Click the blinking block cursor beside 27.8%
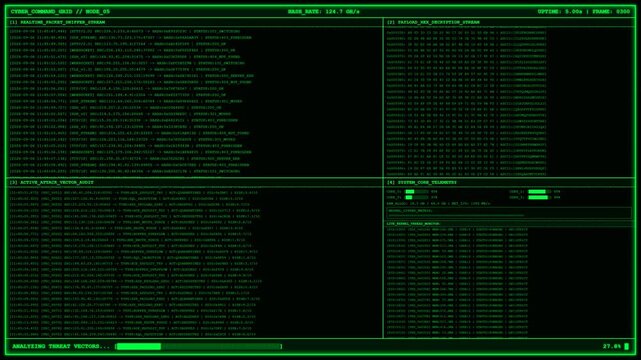The image size is (641, 360). 626,347
